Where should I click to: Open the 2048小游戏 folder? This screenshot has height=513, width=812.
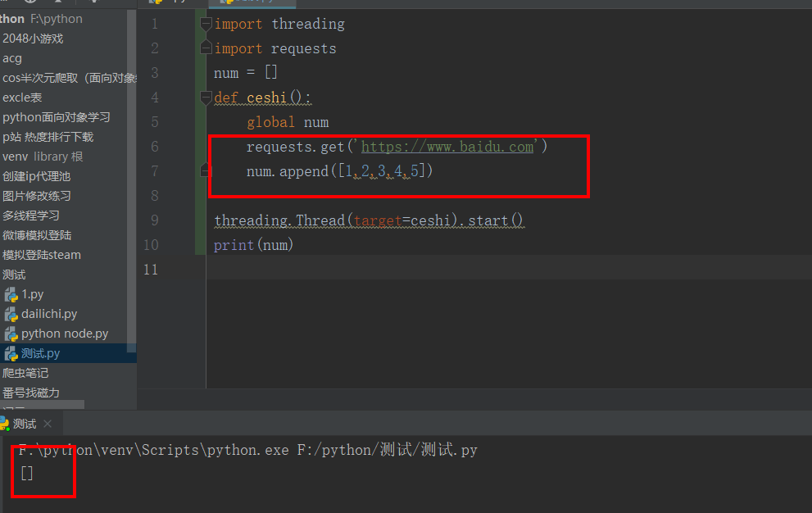tap(33, 39)
